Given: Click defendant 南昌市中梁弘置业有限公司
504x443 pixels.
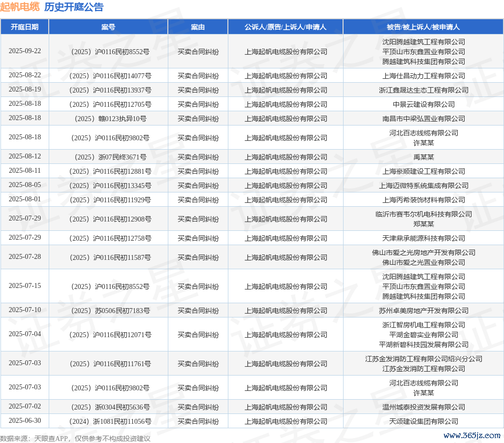Looking at the screenshot, I should coord(423,119).
